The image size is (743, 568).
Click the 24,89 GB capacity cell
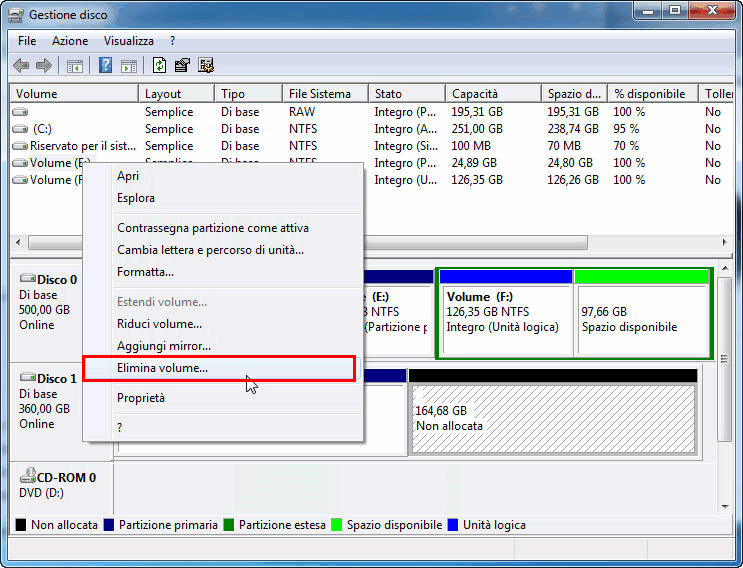tap(474, 163)
